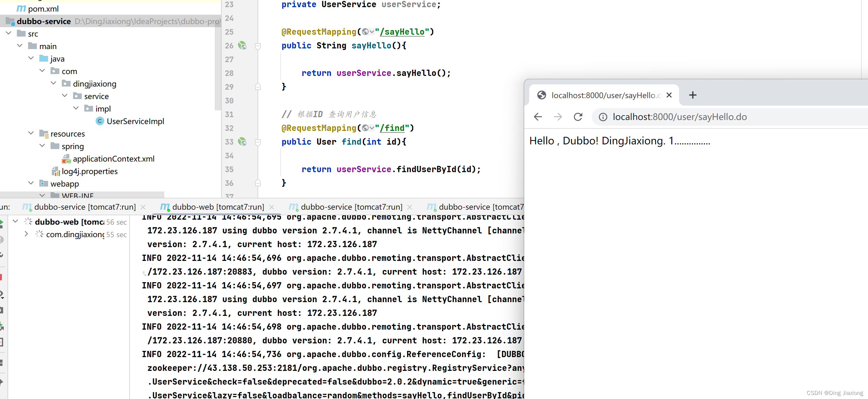This screenshot has width=868, height=399.
Task: Click the globe favicon on browser tab
Action: 541,95
